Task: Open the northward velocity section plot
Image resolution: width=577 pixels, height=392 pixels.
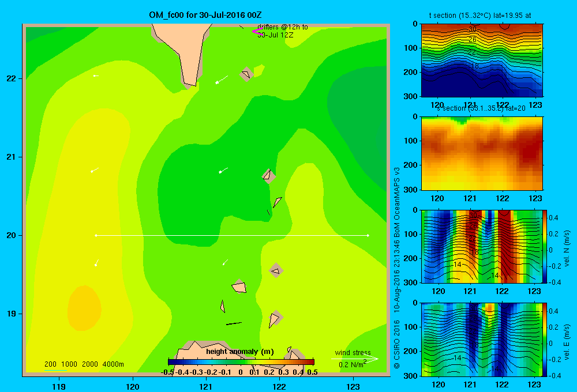Action: 482,246
